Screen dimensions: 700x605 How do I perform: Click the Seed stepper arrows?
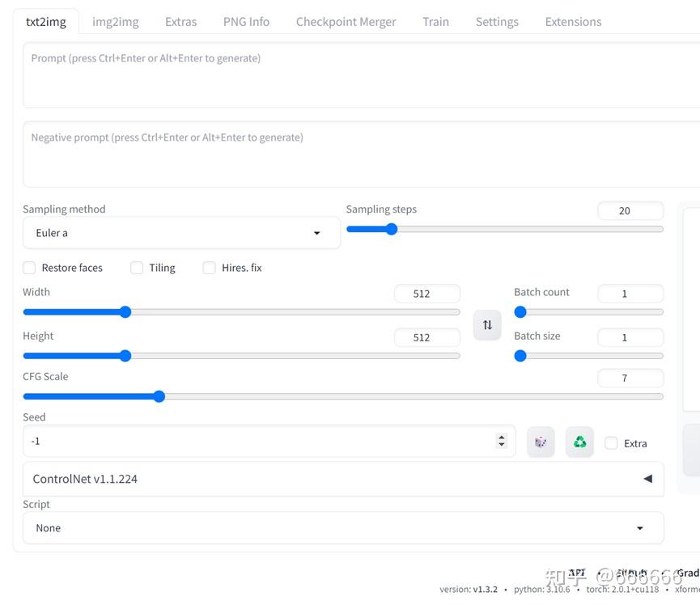point(502,441)
